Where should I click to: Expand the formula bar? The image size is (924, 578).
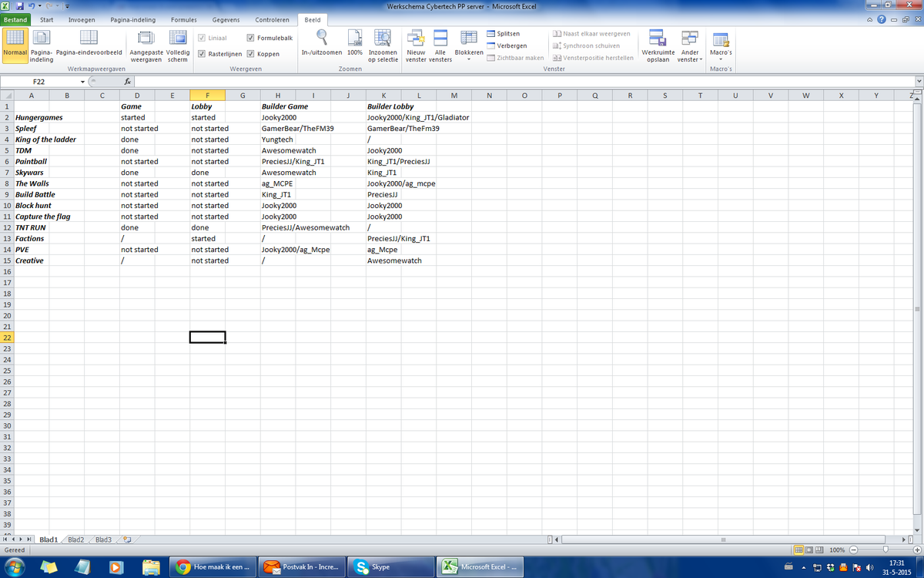(918, 81)
